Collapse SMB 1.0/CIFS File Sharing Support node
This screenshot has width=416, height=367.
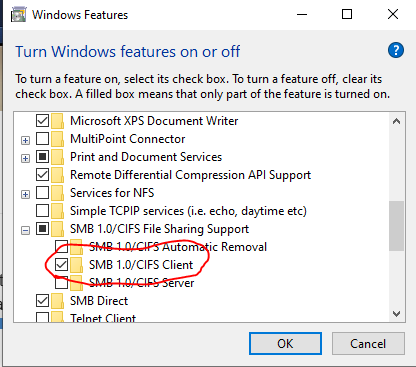click(25, 230)
